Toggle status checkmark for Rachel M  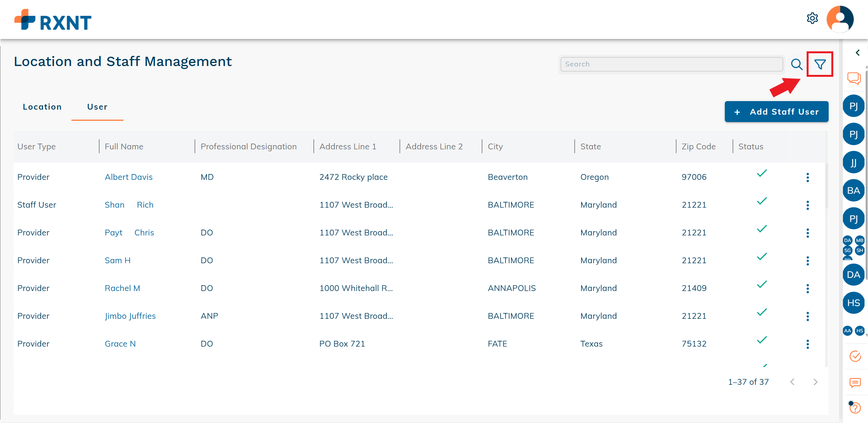(761, 284)
